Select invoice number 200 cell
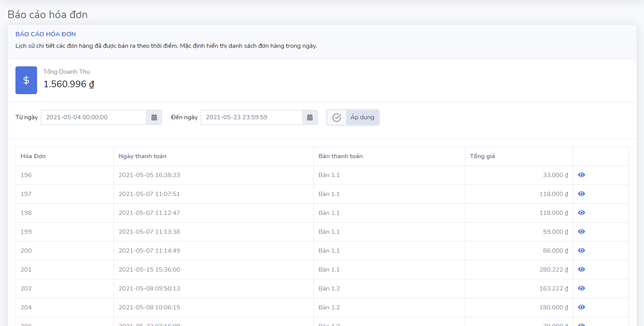 click(x=64, y=251)
